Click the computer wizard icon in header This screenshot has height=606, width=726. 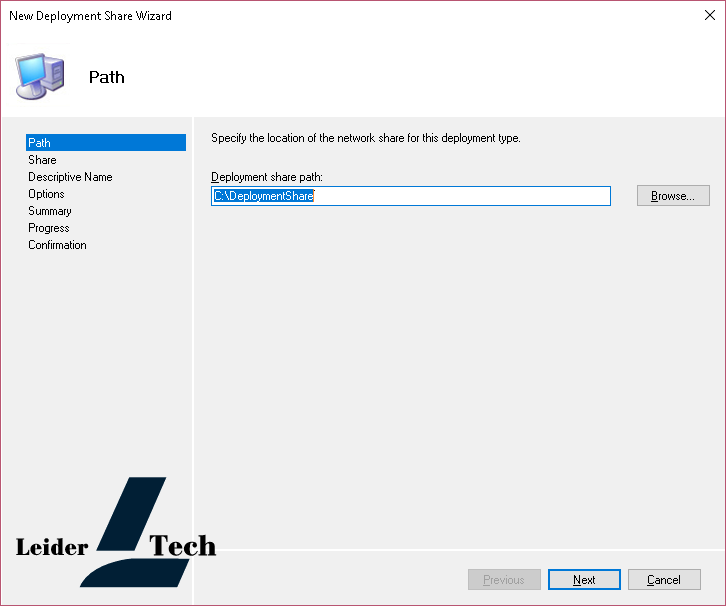click(x=40, y=76)
